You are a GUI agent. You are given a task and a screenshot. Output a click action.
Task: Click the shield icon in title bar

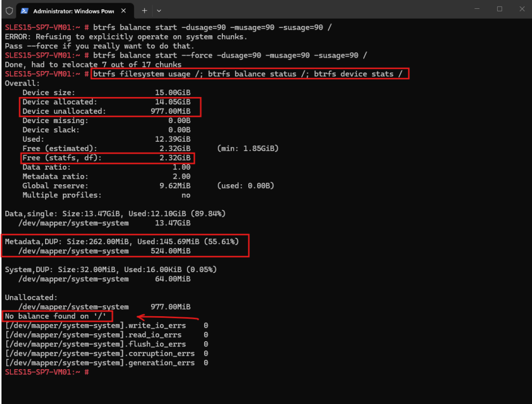pos(9,11)
